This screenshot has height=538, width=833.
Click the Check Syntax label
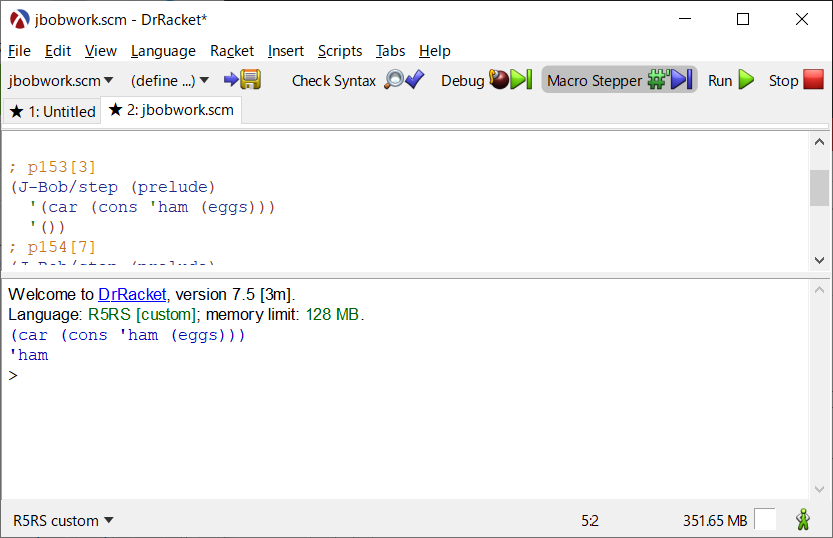(334, 81)
